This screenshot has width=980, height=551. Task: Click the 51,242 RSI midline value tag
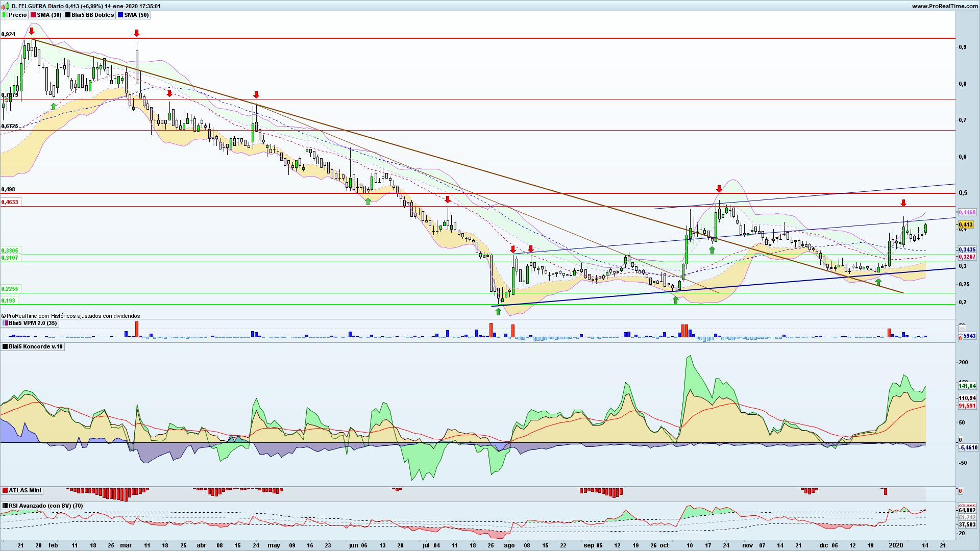pyautogui.click(x=967, y=517)
